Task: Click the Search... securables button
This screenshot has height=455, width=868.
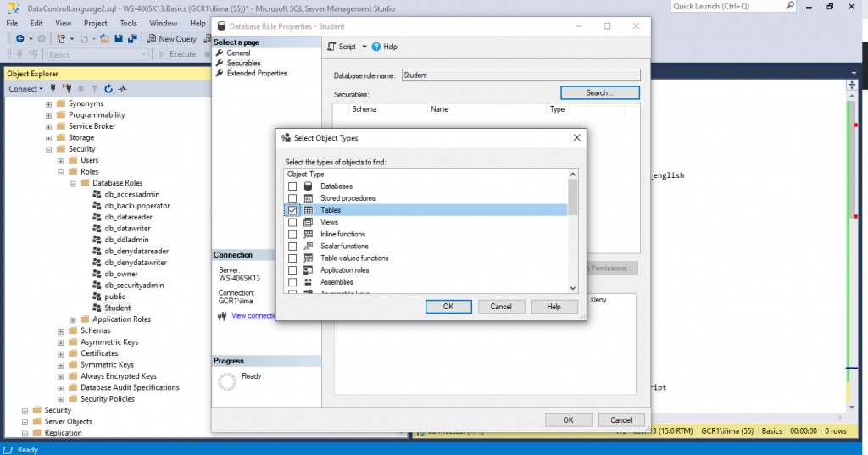Action: pos(599,93)
